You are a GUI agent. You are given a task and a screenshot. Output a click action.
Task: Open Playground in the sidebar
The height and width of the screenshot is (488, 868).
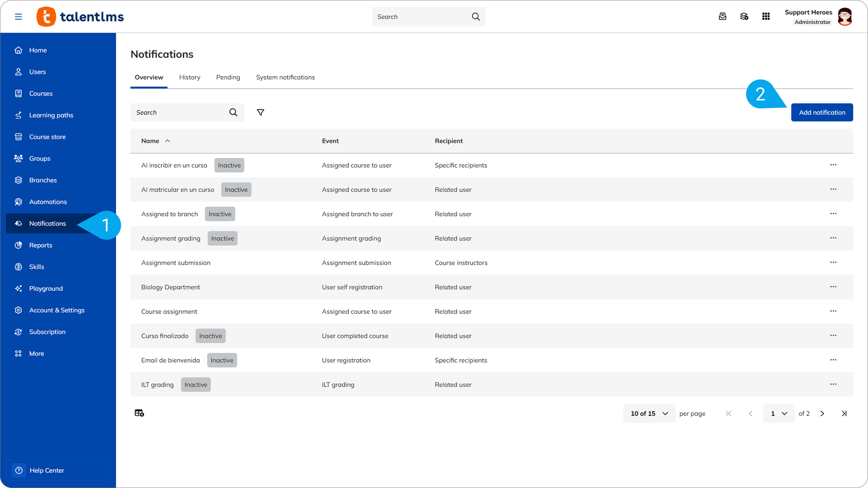[58, 288]
